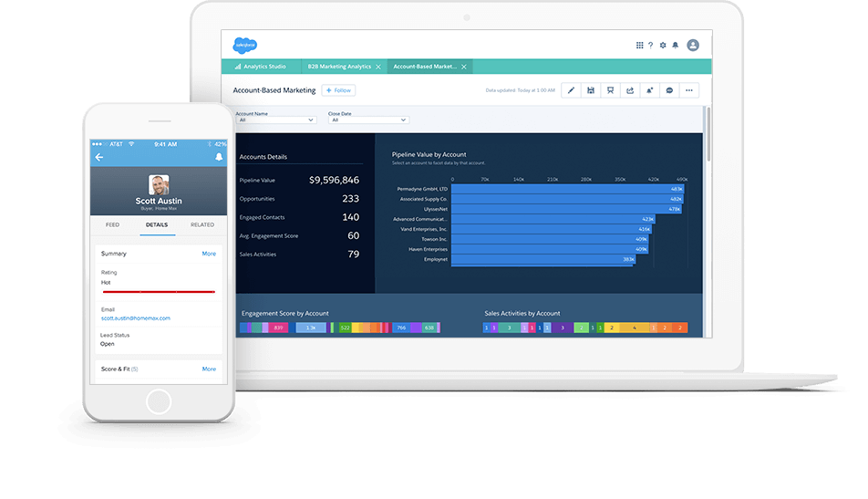The height and width of the screenshot is (499, 868).
Task: Click the Permadyne GmbH pipeline bar
Action: (x=567, y=189)
